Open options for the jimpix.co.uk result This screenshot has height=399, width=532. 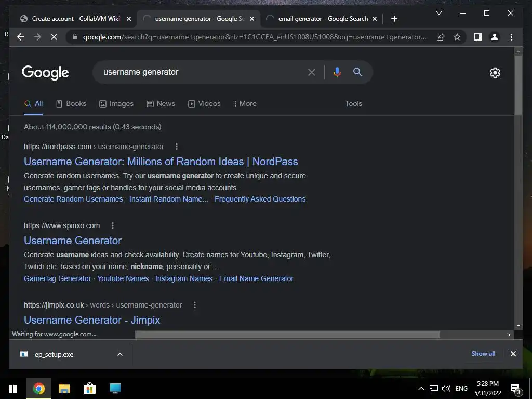click(x=195, y=305)
